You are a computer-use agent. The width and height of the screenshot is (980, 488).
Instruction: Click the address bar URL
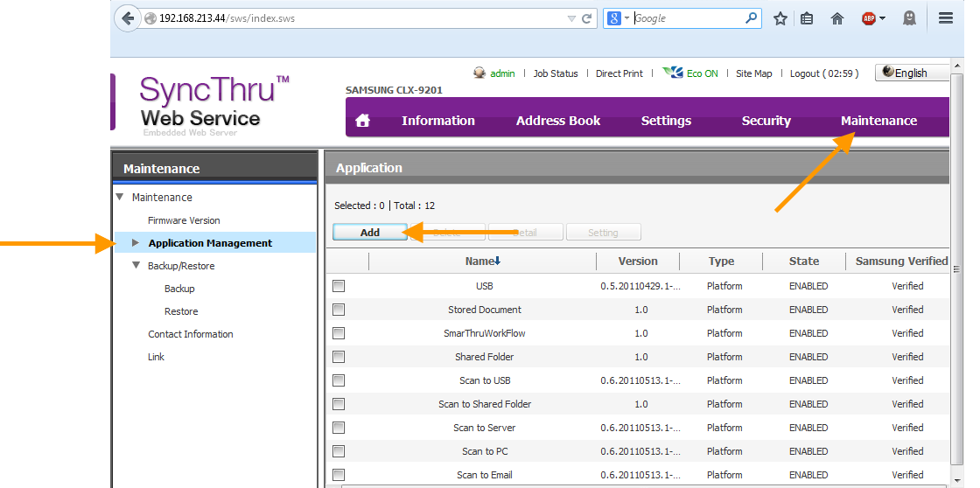pyautogui.click(x=227, y=18)
